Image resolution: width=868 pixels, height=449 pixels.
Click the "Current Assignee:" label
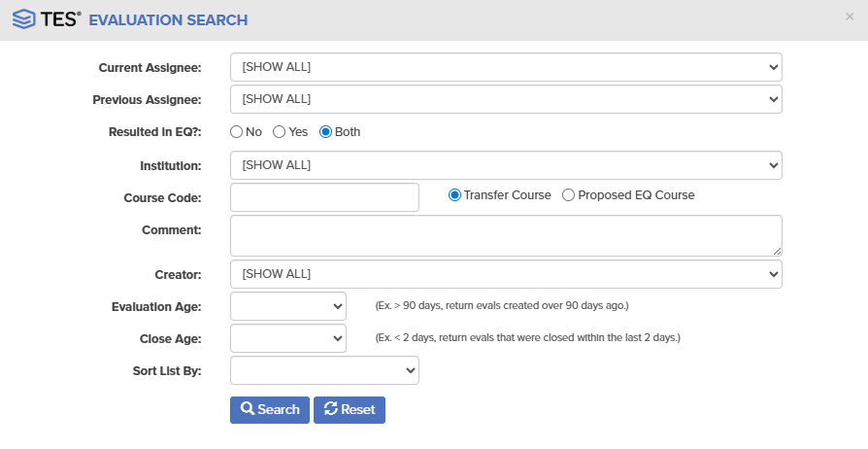click(150, 68)
